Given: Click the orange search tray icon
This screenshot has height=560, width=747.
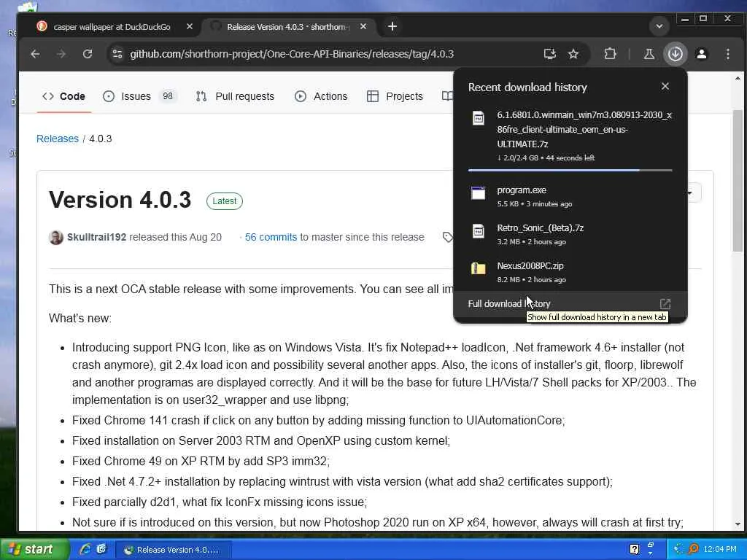Looking at the screenshot, I should coord(694,549).
